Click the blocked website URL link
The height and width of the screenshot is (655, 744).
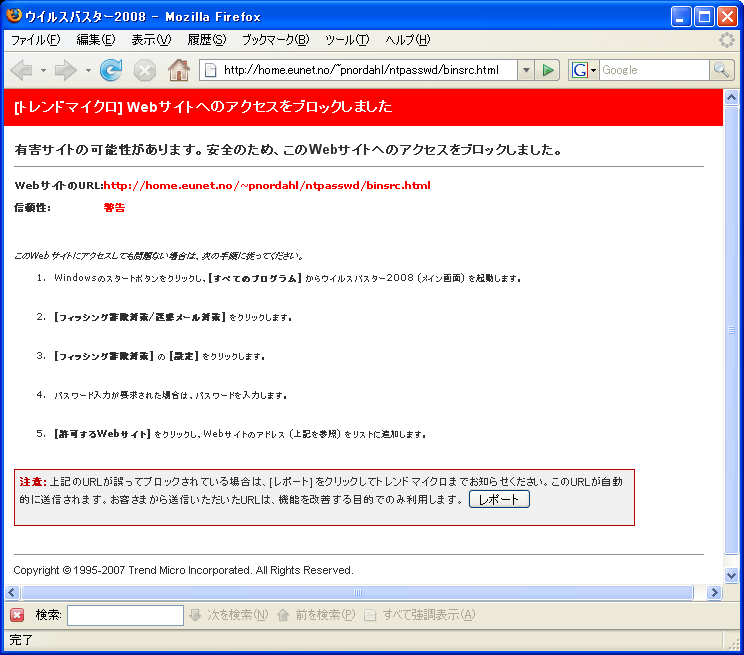click(x=267, y=186)
